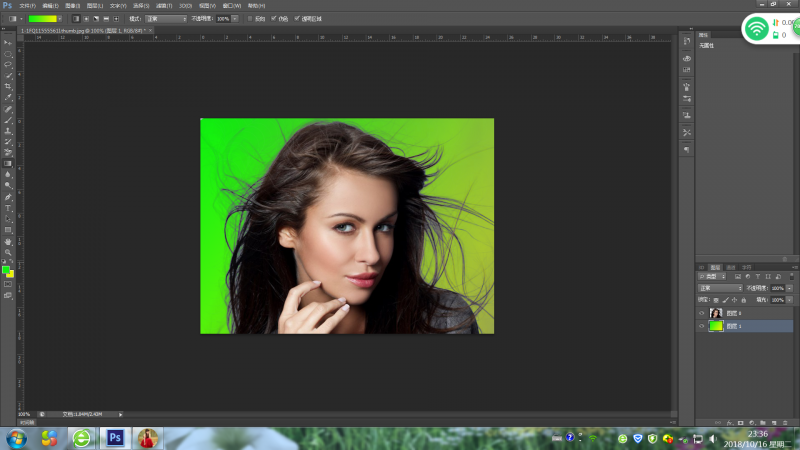Select the Horizontal Type tool
800x450 pixels.
tap(8, 208)
